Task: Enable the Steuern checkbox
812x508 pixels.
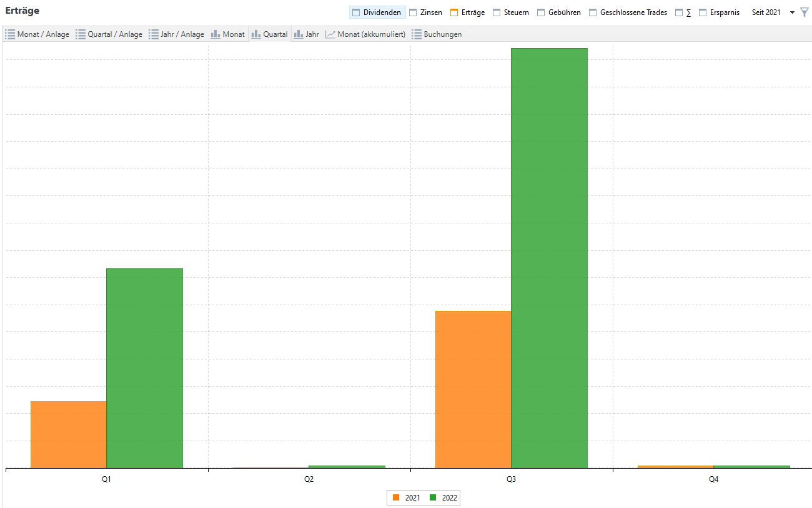Action: pyautogui.click(x=497, y=12)
